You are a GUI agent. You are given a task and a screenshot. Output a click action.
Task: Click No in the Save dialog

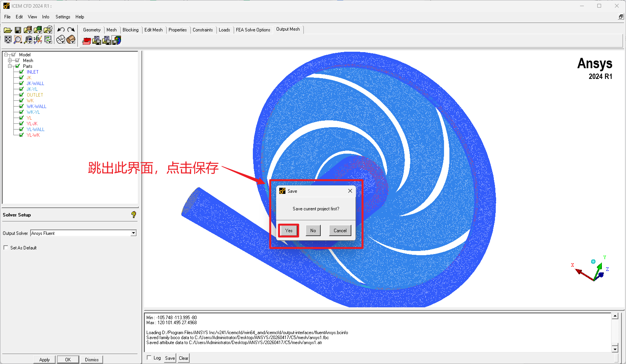(313, 230)
